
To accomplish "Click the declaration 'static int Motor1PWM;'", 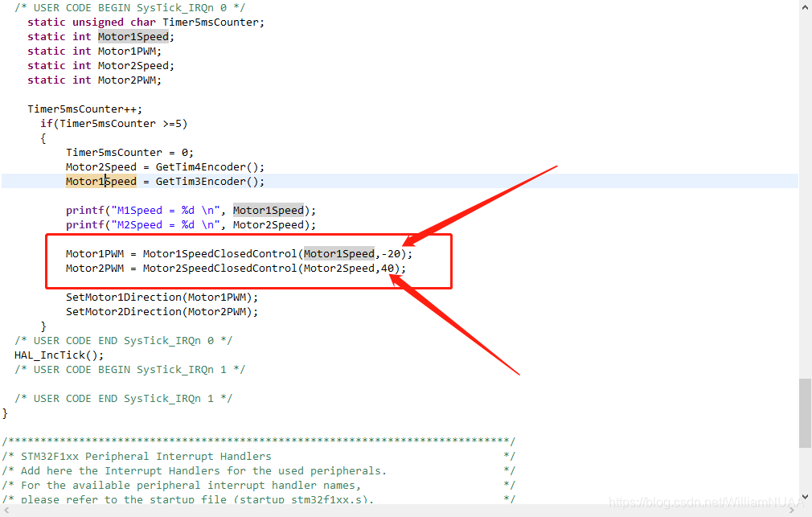I will click(x=94, y=51).
